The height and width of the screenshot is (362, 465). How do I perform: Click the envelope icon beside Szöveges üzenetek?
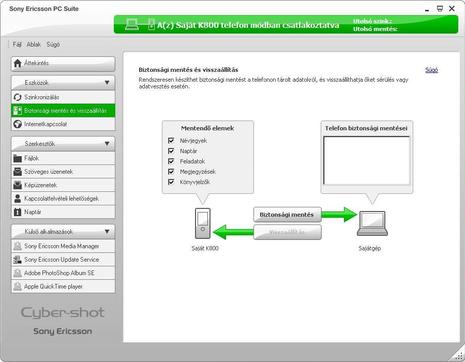tap(17, 172)
